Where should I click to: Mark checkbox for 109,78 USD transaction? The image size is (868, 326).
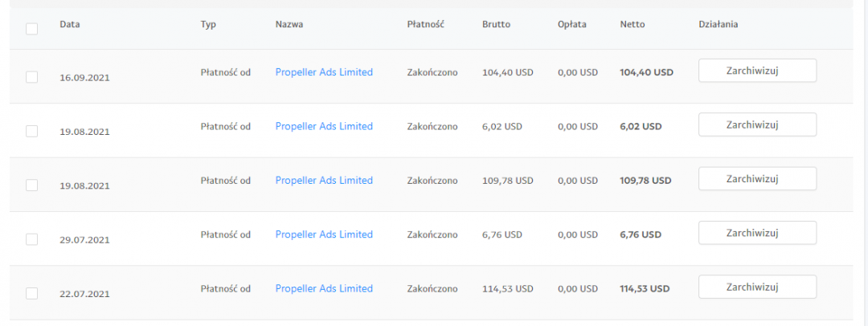(x=31, y=185)
